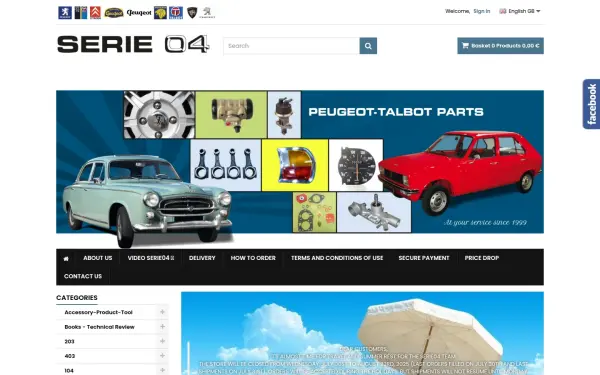Click the blue Peugeot lion logo icon
The image size is (600, 375).
pos(65,13)
